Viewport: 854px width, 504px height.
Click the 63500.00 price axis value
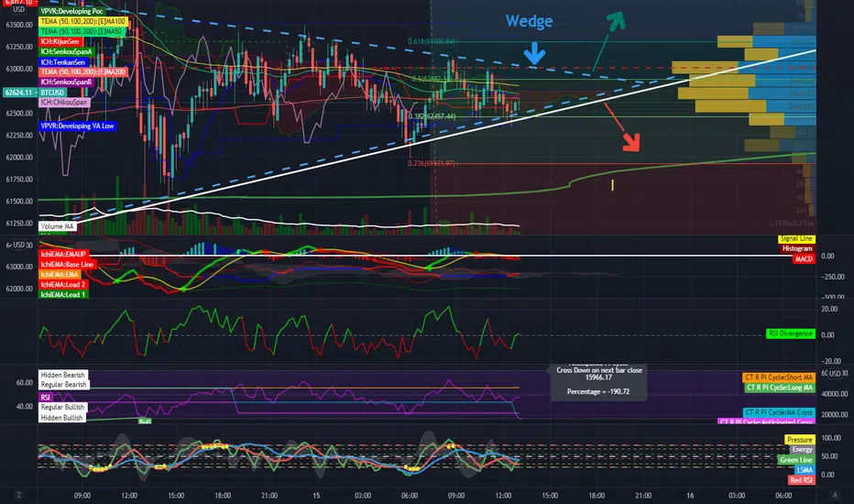click(x=19, y=25)
